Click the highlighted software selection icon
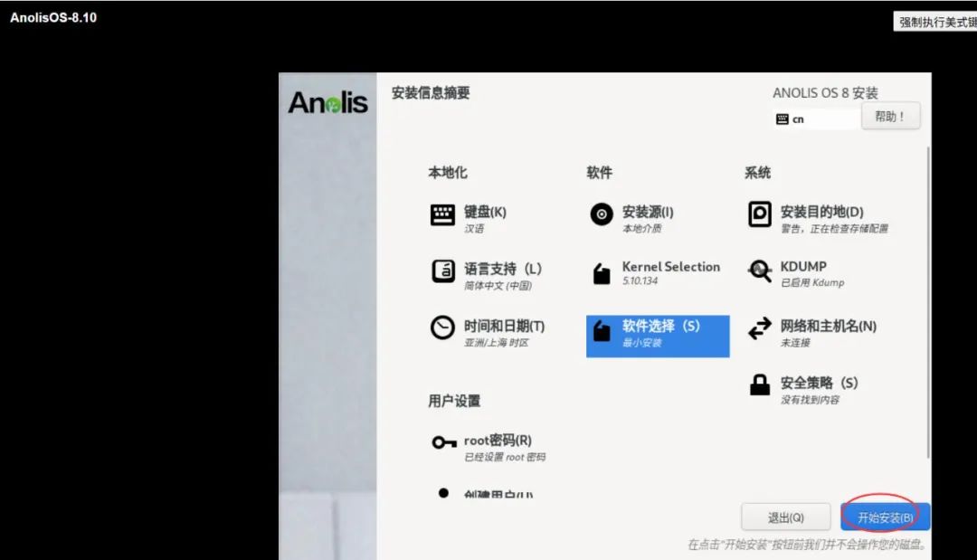The height and width of the screenshot is (560, 977). coord(602,330)
